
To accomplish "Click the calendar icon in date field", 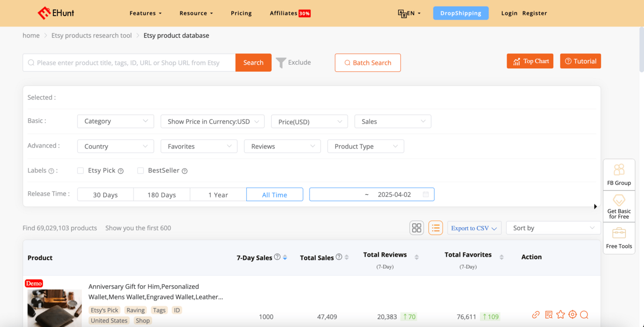I will 426,194.
